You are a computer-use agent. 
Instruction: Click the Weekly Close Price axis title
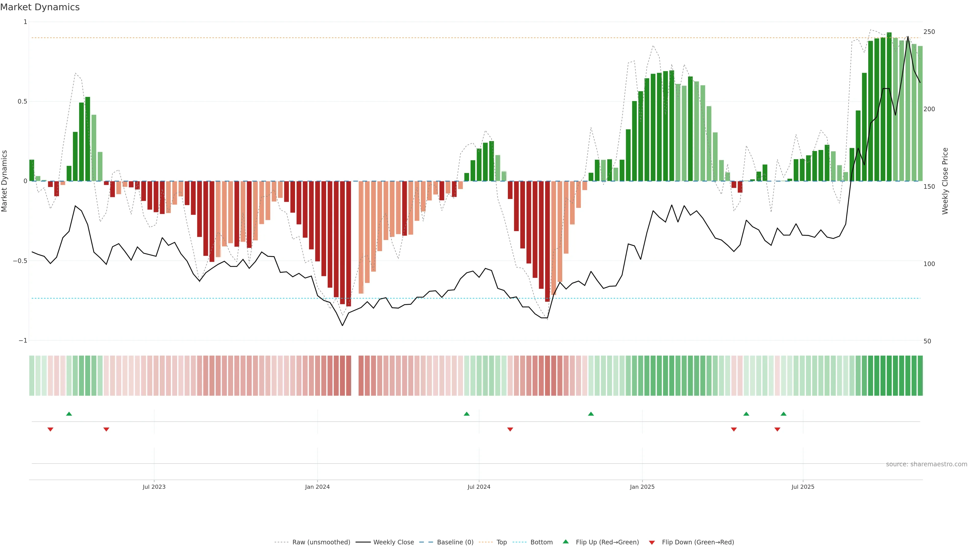tap(945, 181)
